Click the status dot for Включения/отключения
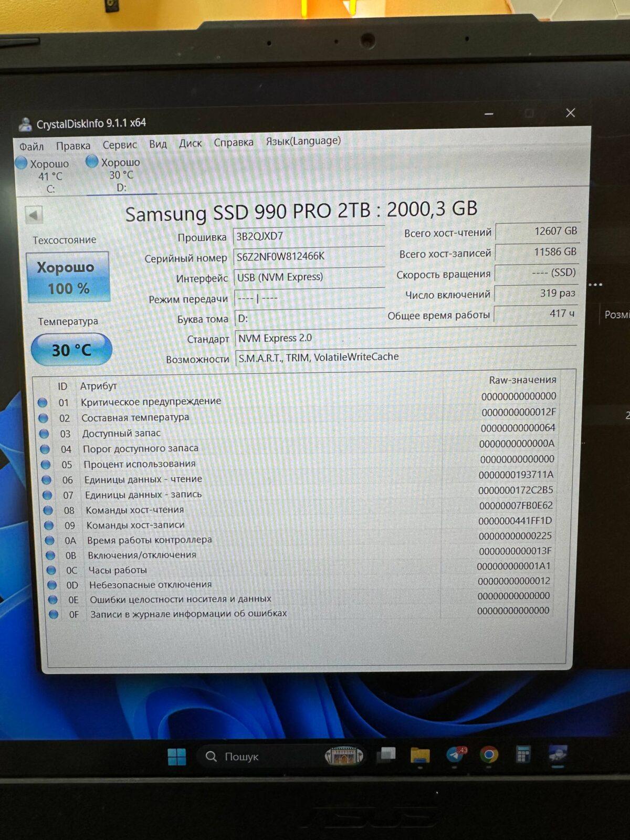Viewport: 630px width, 840px height. (x=50, y=555)
